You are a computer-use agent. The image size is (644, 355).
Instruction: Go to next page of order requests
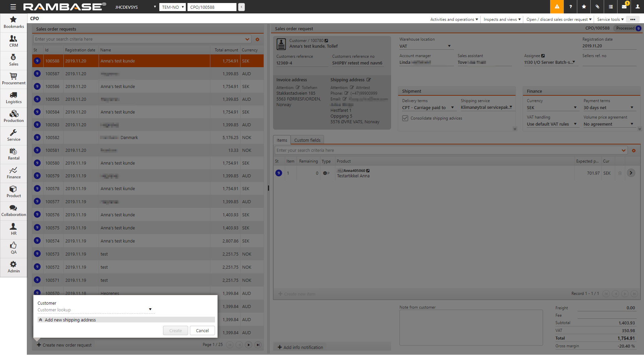tap(249, 345)
